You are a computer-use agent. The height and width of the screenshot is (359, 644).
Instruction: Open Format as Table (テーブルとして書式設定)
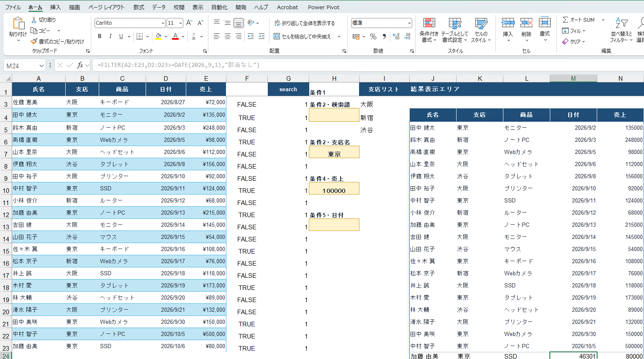tap(454, 30)
